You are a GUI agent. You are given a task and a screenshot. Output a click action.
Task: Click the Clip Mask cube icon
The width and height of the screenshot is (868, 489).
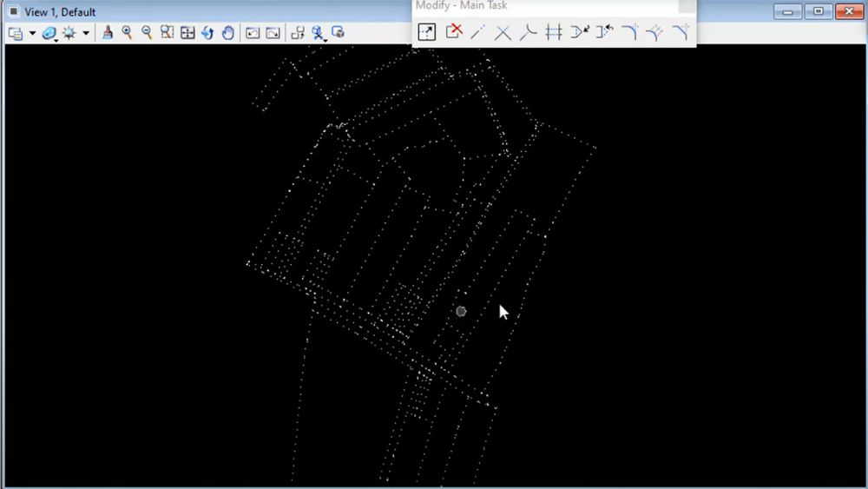click(338, 32)
